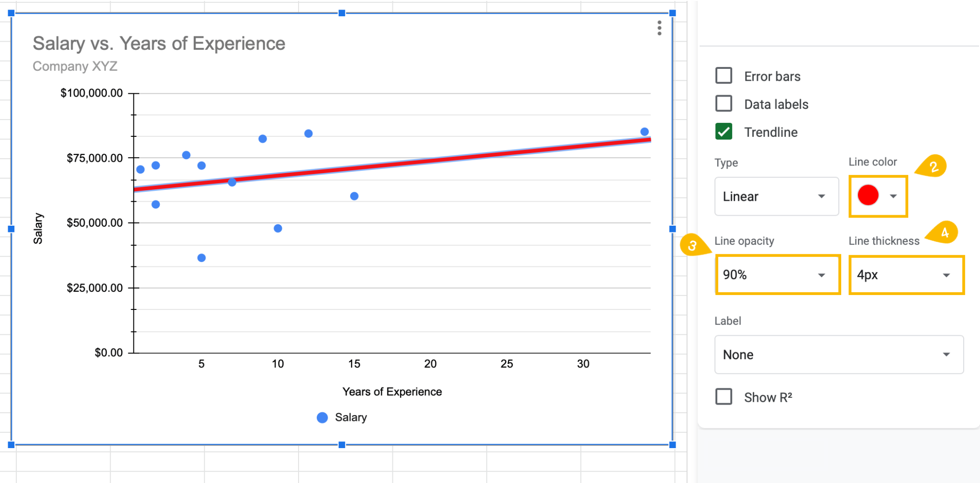The height and width of the screenshot is (483, 980).
Task: Enable the Show R² checkbox
Action: (x=724, y=396)
